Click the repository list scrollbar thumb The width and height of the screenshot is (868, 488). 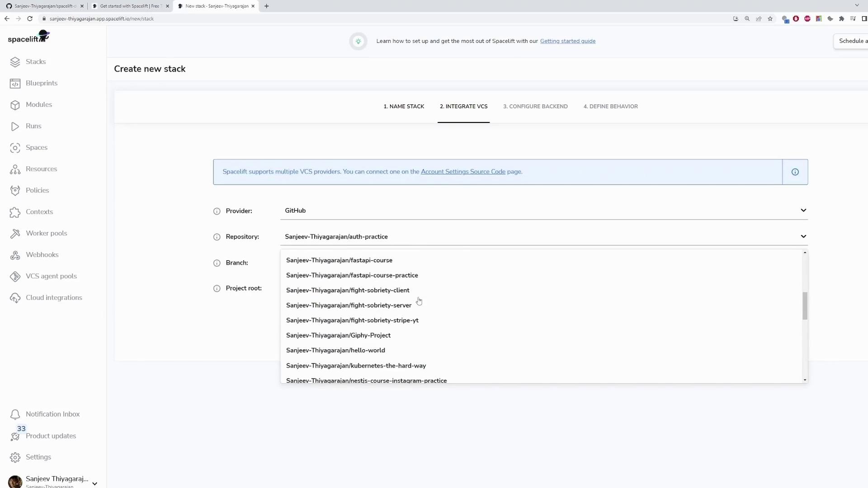(x=805, y=306)
